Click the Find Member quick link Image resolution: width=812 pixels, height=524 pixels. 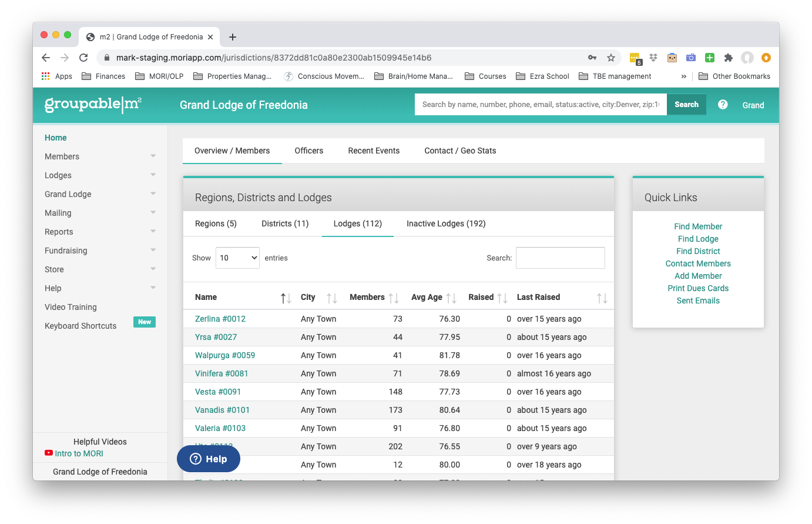click(x=698, y=226)
